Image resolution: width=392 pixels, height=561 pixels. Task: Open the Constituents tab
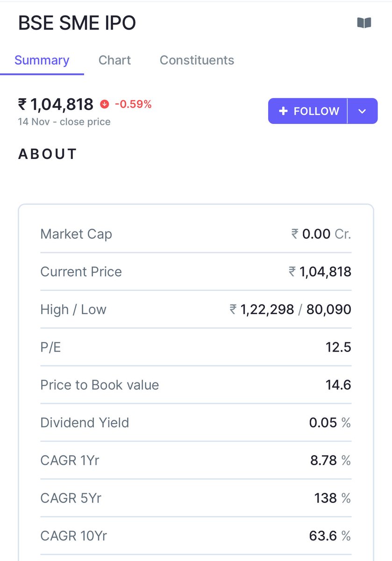(197, 60)
